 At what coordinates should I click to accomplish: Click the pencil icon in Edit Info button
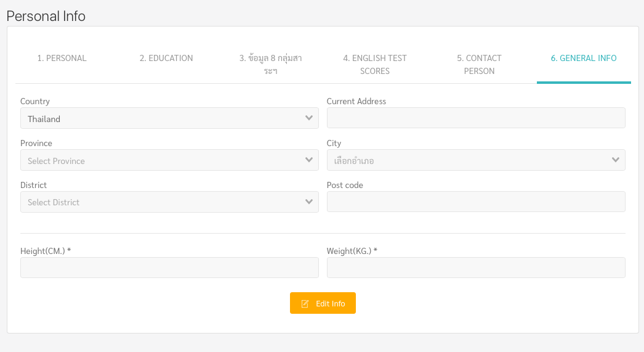[x=305, y=304]
